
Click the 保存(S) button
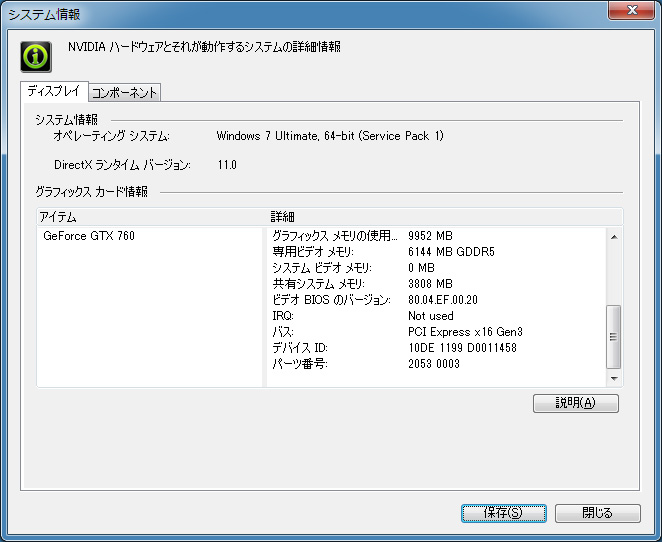504,513
